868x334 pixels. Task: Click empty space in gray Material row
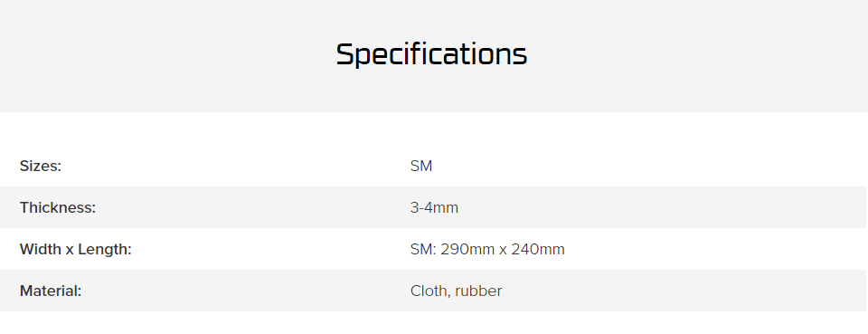pos(665,291)
